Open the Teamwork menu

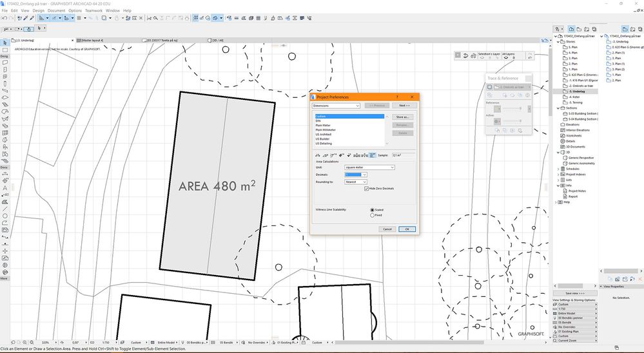93,11
